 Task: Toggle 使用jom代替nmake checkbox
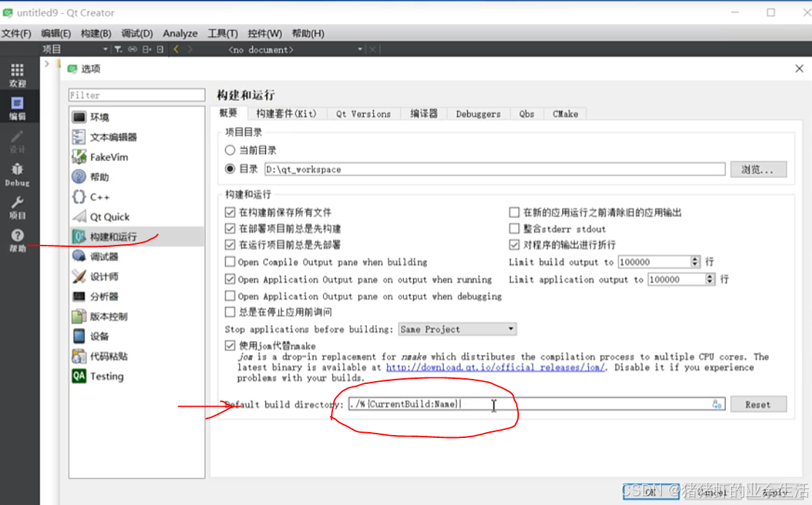[230, 345]
